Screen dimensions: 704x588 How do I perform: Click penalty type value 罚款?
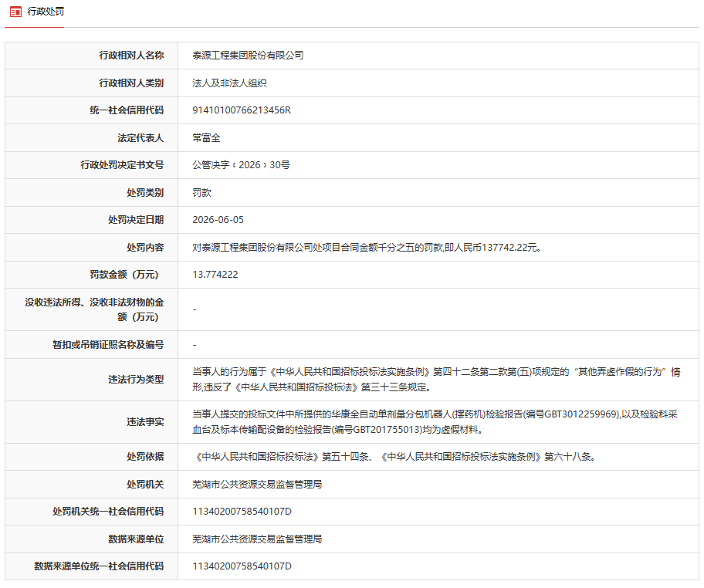click(201, 193)
